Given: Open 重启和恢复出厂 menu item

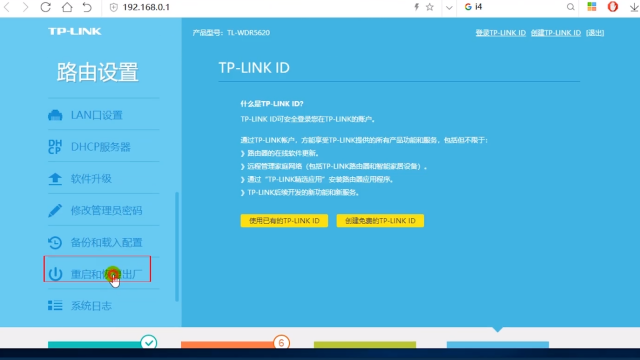Looking at the screenshot, I should pos(107,274).
